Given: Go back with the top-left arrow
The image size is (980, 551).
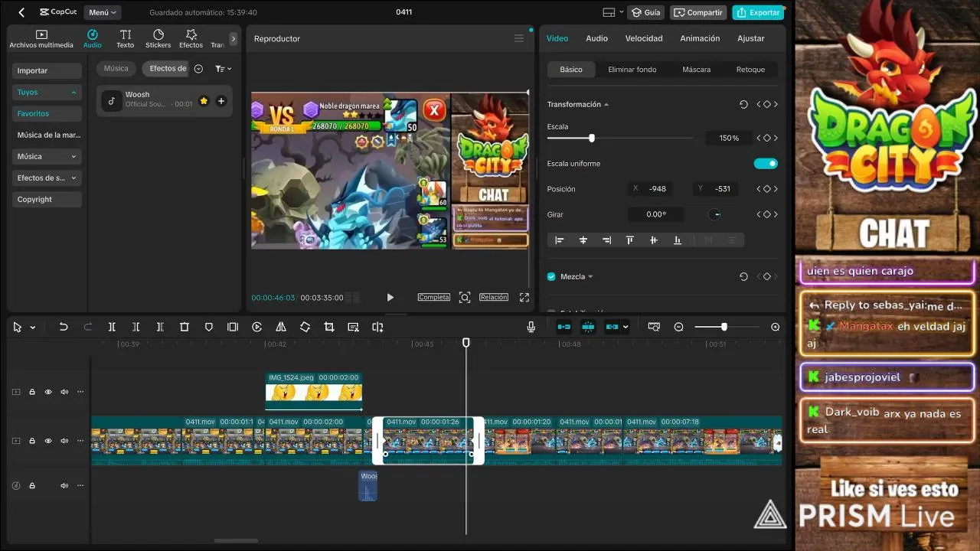Looking at the screenshot, I should [21, 12].
